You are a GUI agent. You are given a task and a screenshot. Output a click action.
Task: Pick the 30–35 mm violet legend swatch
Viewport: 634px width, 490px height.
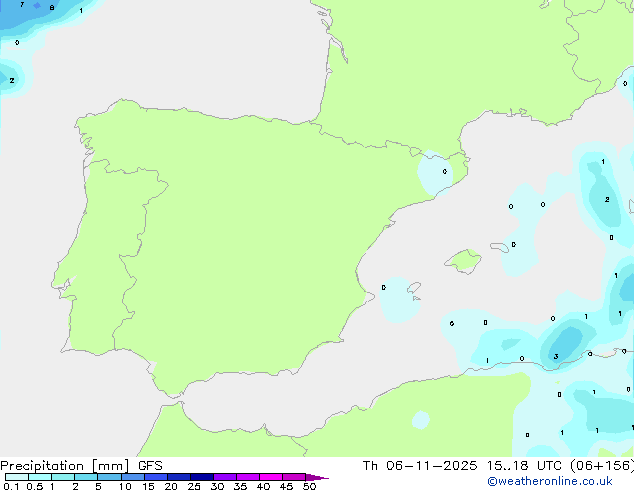tap(225, 477)
